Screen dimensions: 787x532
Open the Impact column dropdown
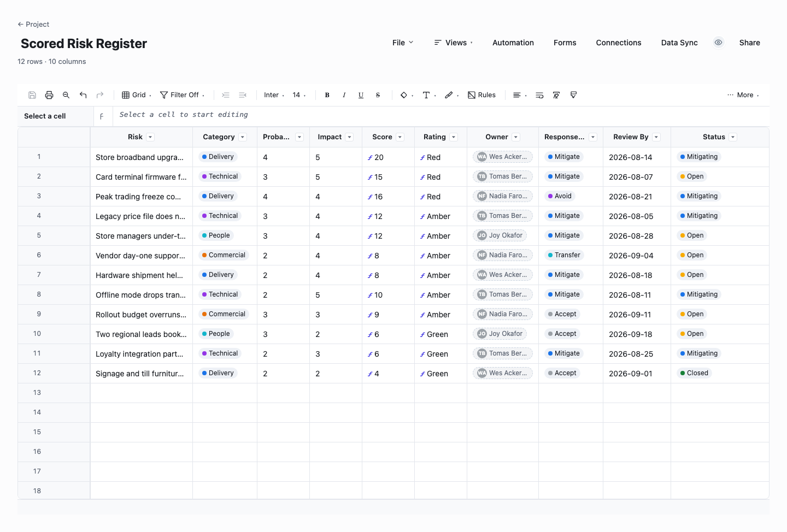pos(350,137)
